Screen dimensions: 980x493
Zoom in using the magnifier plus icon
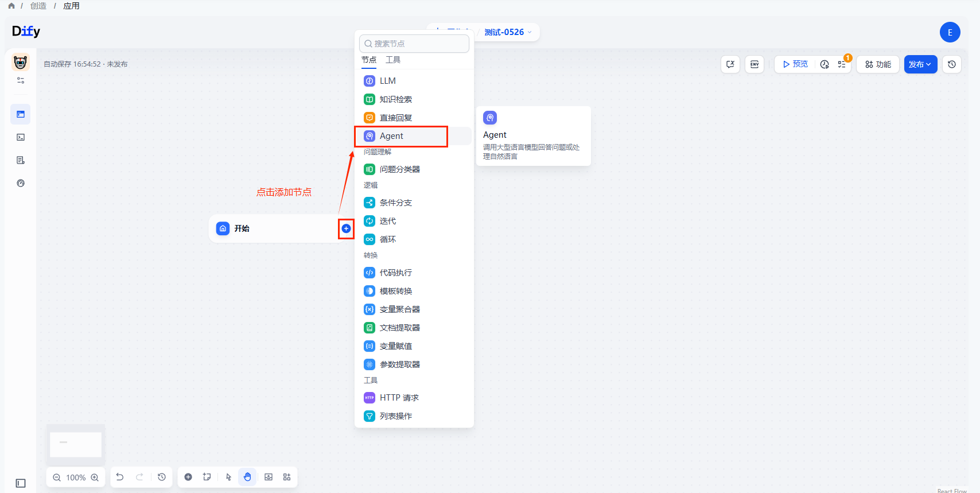click(x=95, y=478)
